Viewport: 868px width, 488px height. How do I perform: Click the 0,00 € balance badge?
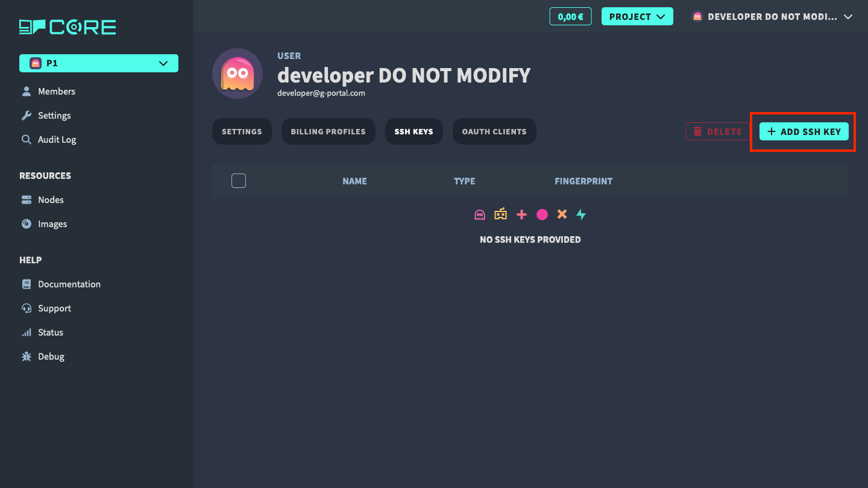(570, 17)
